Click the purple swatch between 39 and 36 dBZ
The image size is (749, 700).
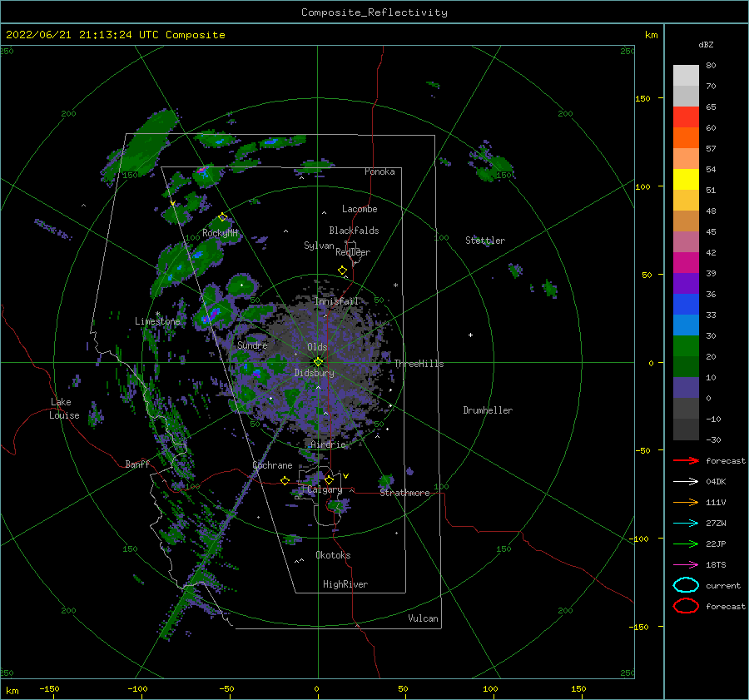click(686, 284)
